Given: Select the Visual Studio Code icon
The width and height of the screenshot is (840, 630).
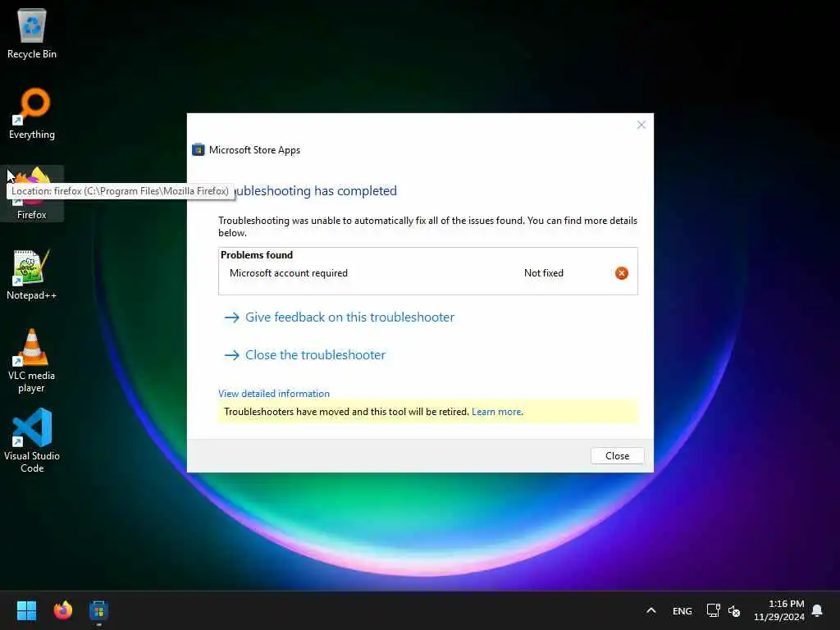Looking at the screenshot, I should 32,441.
